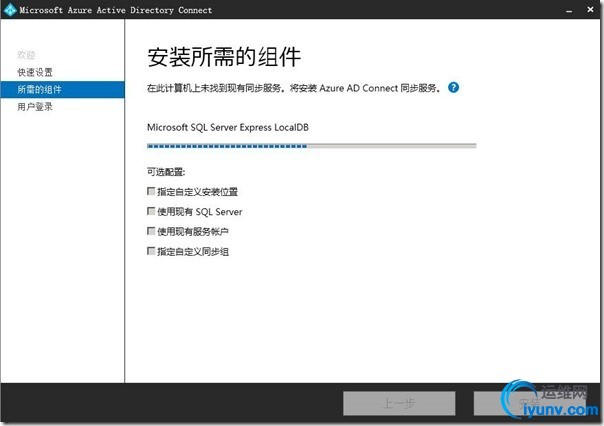Go to the 快速设置 sidebar step
The width and height of the screenshot is (604, 426).
tap(35, 72)
